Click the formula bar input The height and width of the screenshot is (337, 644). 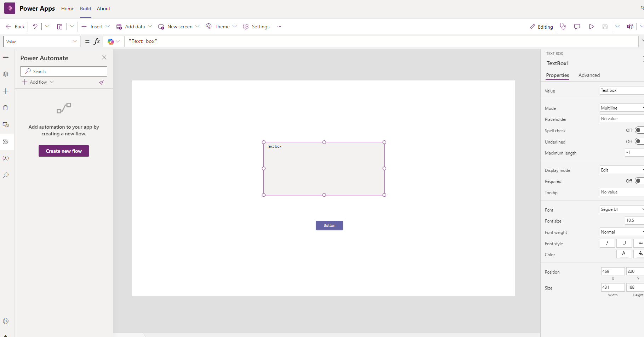click(x=381, y=41)
